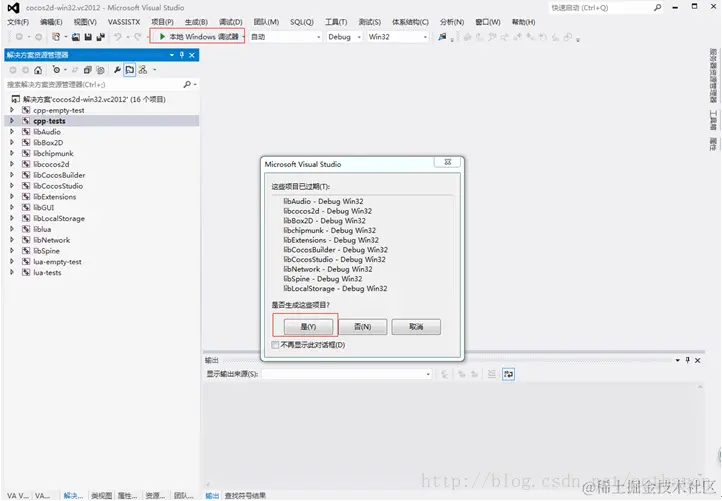Click the class diagram view icon
The image size is (722, 501).
[x=143, y=70]
